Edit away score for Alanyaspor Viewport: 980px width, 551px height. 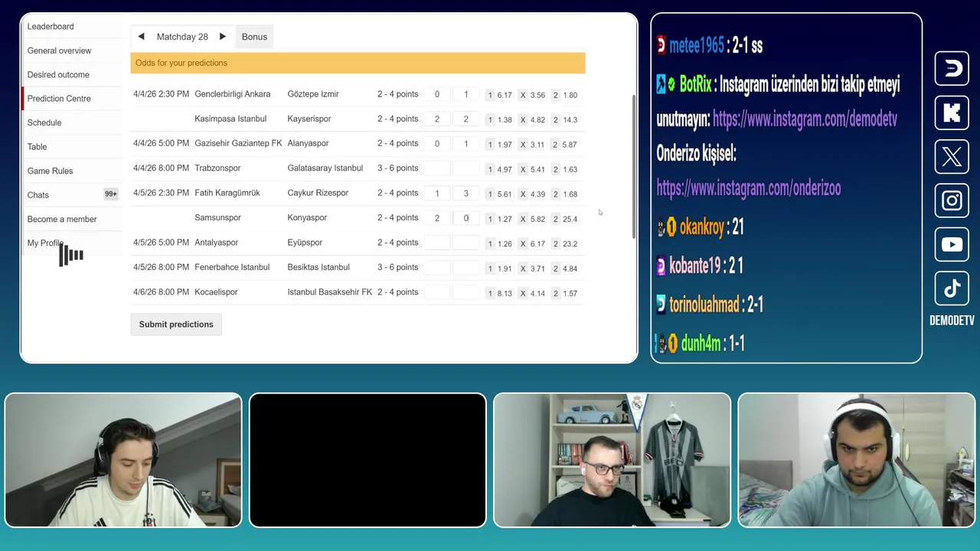click(x=465, y=144)
